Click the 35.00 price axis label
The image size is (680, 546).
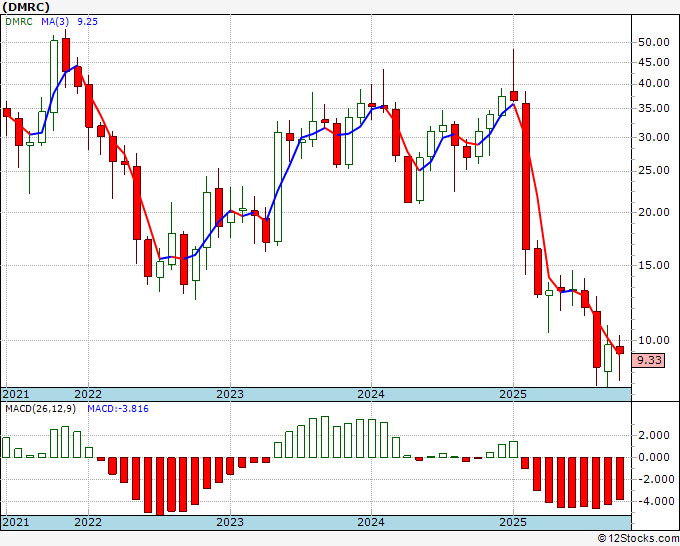654,108
